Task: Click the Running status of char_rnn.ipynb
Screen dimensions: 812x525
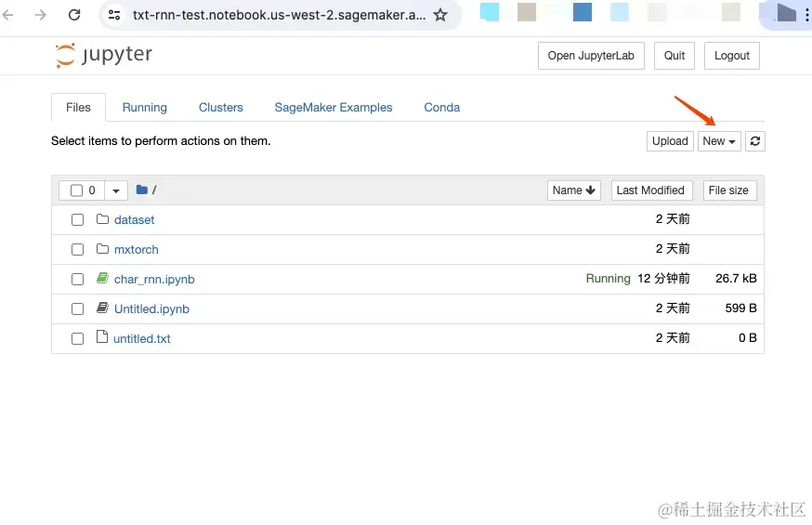Action: point(608,279)
